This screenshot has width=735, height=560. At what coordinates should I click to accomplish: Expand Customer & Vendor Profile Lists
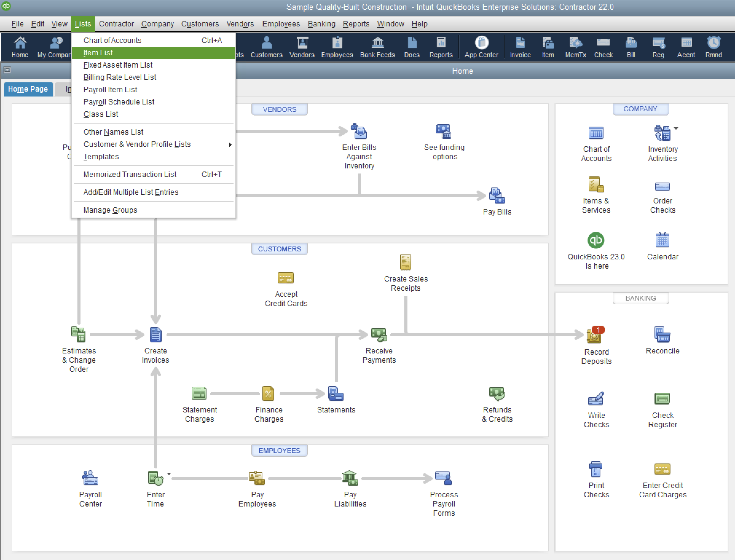[x=136, y=144]
